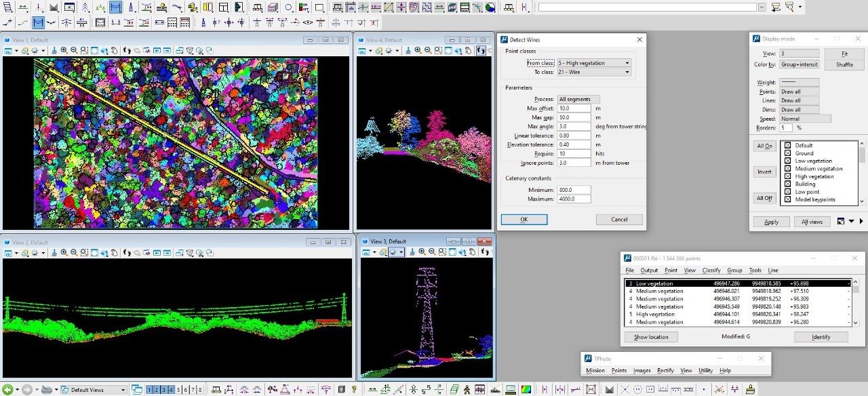Open the From class dropdown

click(x=593, y=63)
